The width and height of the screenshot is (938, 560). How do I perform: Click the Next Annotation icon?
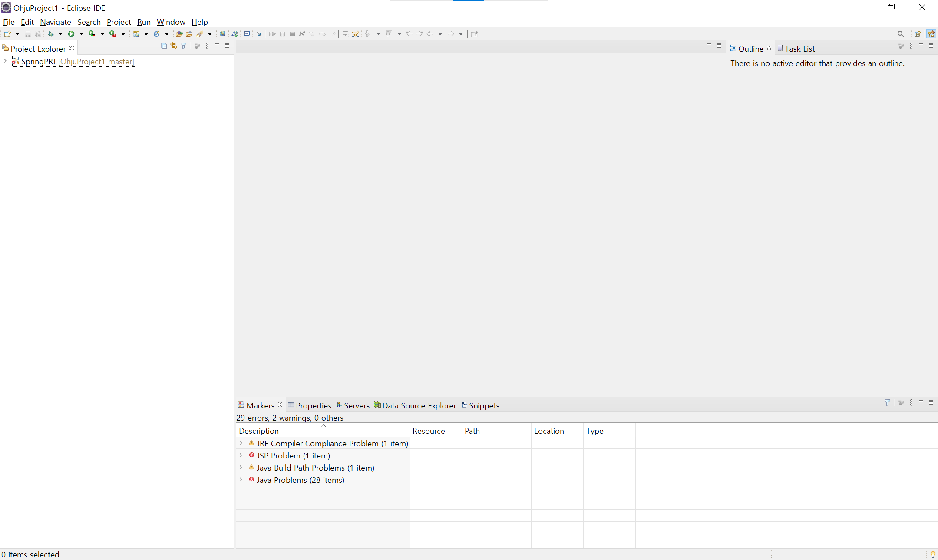pyautogui.click(x=368, y=34)
